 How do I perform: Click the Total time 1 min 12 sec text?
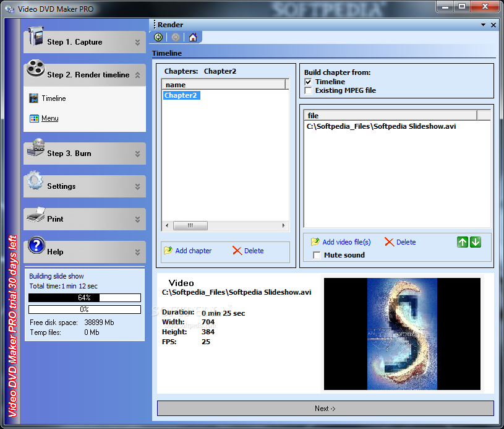63,286
